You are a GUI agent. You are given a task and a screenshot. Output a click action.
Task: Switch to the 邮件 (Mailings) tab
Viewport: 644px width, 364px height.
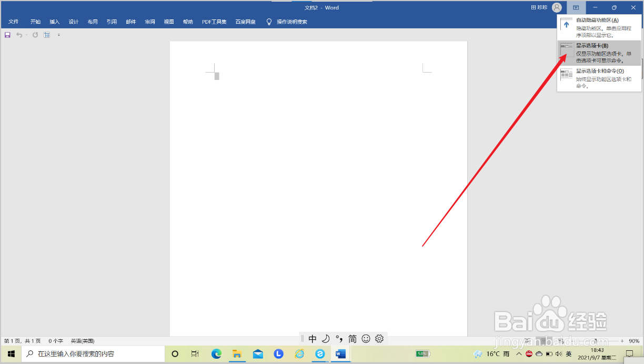click(131, 22)
